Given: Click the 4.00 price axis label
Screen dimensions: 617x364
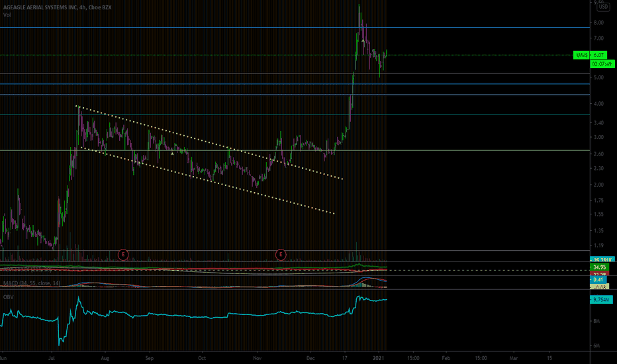Looking at the screenshot, I should [x=598, y=104].
